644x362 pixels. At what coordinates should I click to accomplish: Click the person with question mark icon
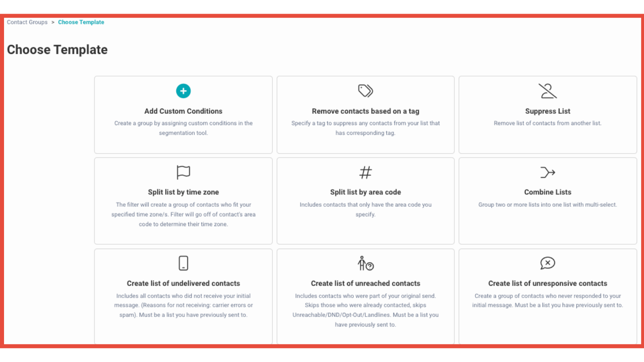click(365, 263)
